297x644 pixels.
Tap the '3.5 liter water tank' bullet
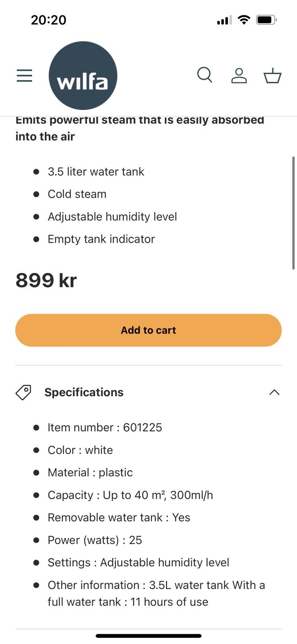click(96, 171)
